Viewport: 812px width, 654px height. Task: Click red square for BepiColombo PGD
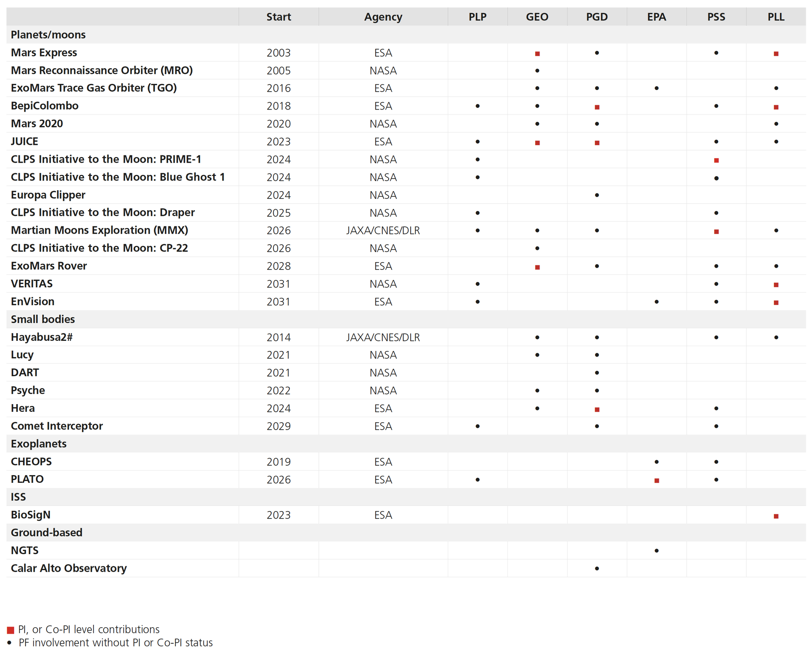click(x=597, y=107)
